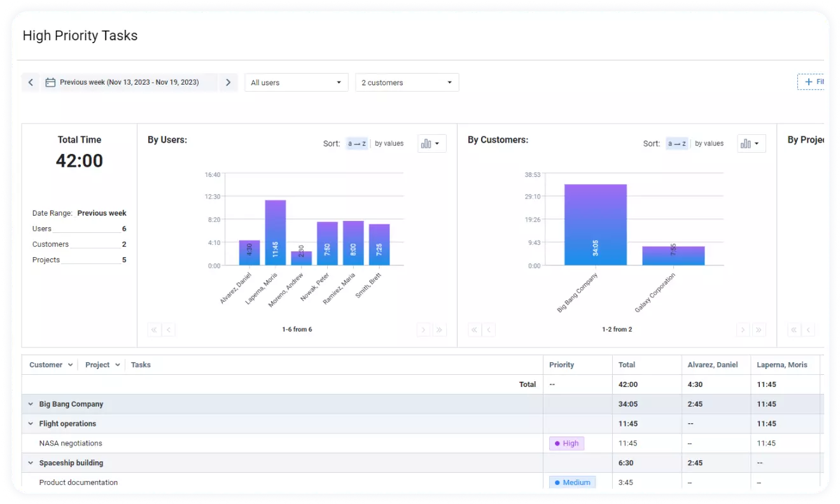Go to previous page in By Users chart
The image size is (840, 504).
(x=168, y=330)
